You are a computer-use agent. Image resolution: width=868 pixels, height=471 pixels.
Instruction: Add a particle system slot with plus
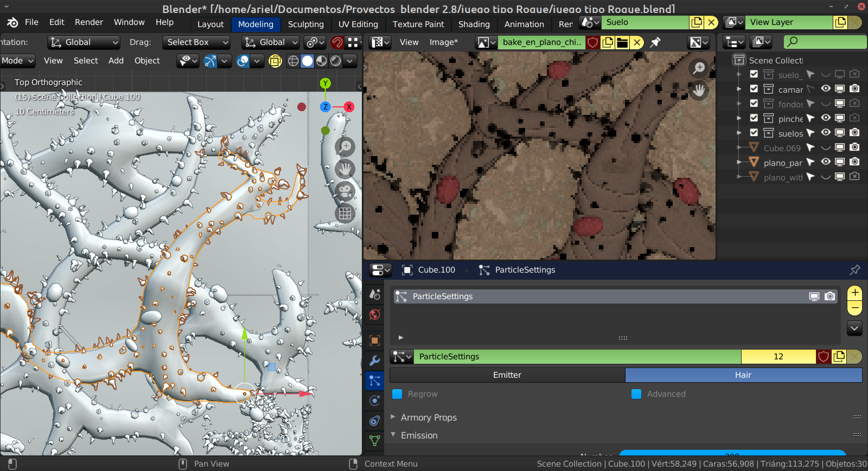click(x=854, y=293)
